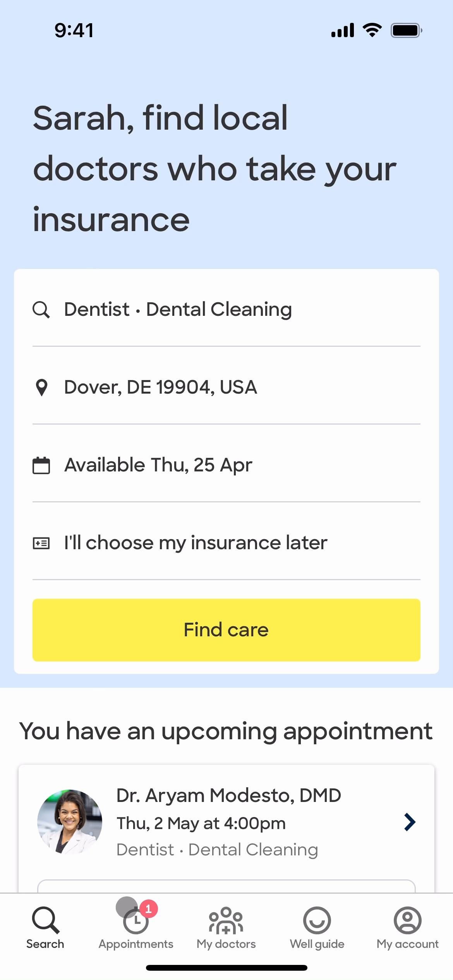Tap the Wi-Fi icon in status bar
The width and height of the screenshot is (453, 980).
pyautogui.click(x=372, y=30)
